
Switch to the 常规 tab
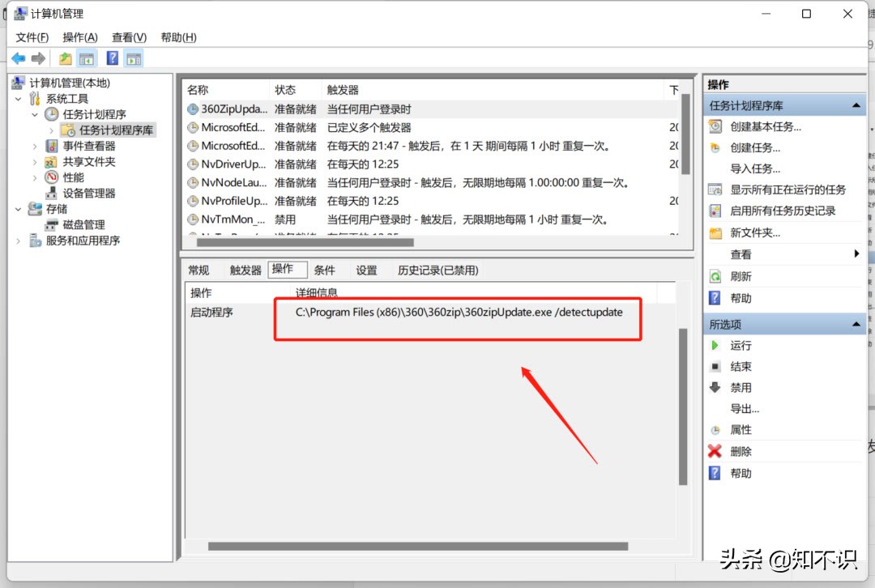tap(198, 270)
